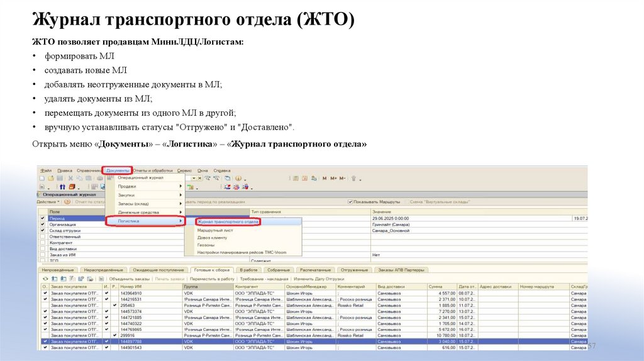Click the Open folder toolbar icon
The width and height of the screenshot is (644, 361).
[51, 178]
